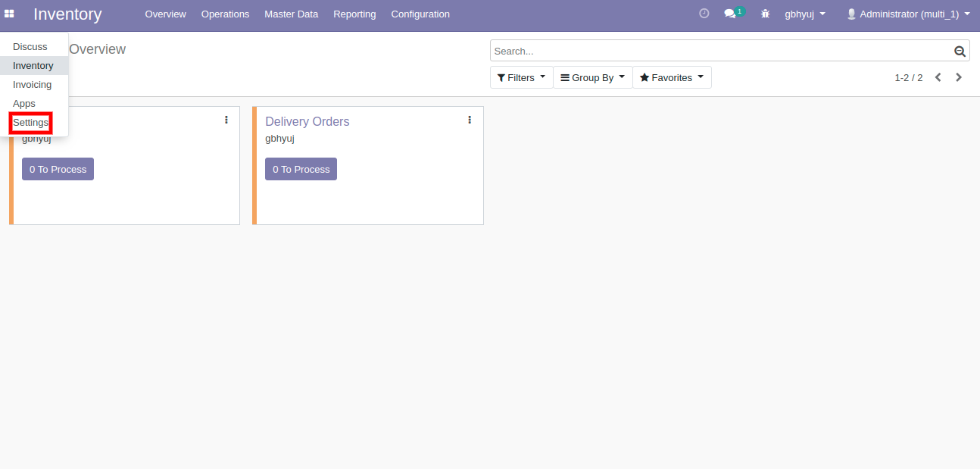This screenshot has height=469, width=980.
Task: Open the Delivery Orders title link
Action: [x=307, y=121]
